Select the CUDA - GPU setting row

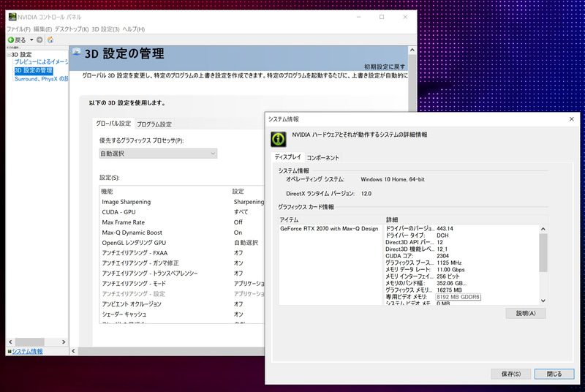point(182,212)
